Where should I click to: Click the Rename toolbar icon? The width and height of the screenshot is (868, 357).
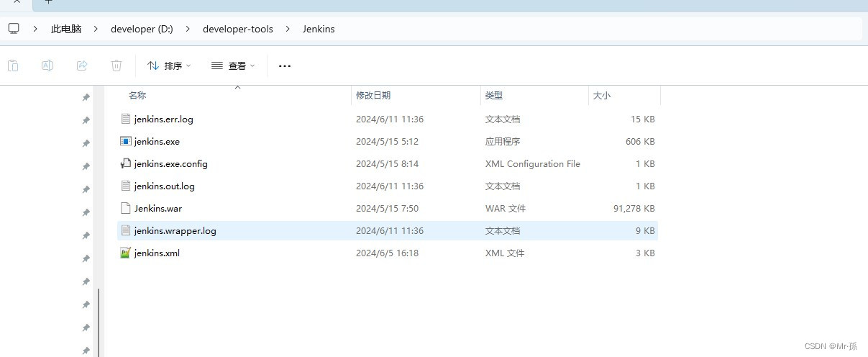click(47, 65)
